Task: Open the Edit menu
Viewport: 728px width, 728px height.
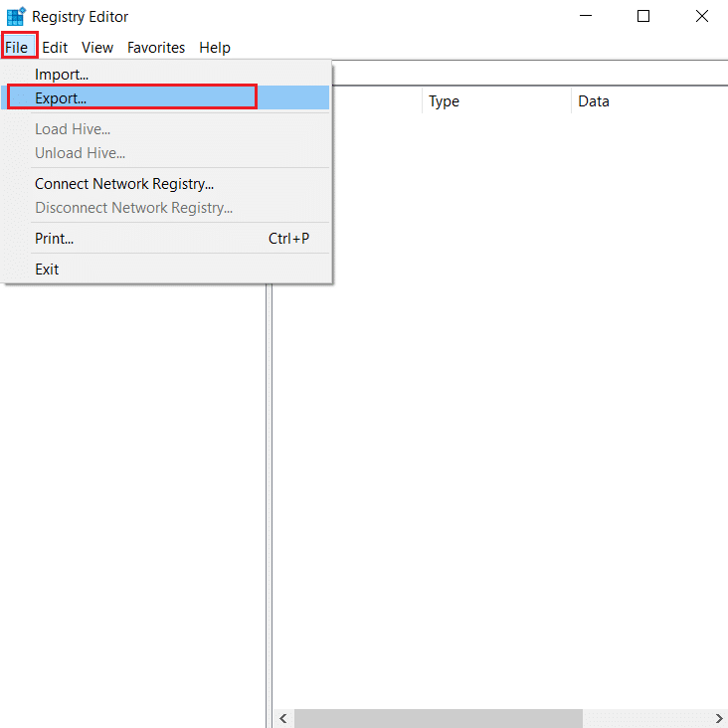Action: (x=55, y=48)
